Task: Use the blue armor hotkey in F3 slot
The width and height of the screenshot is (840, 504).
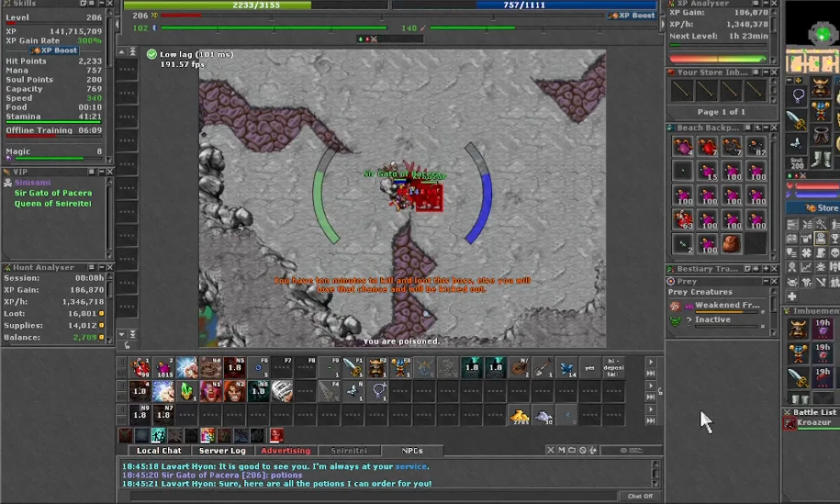Action: 400,367
